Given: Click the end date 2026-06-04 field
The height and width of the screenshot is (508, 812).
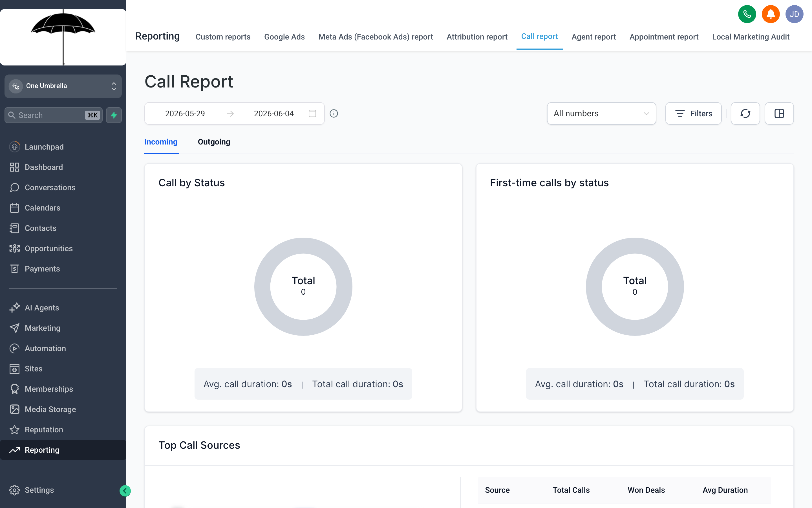Looking at the screenshot, I should tap(274, 113).
